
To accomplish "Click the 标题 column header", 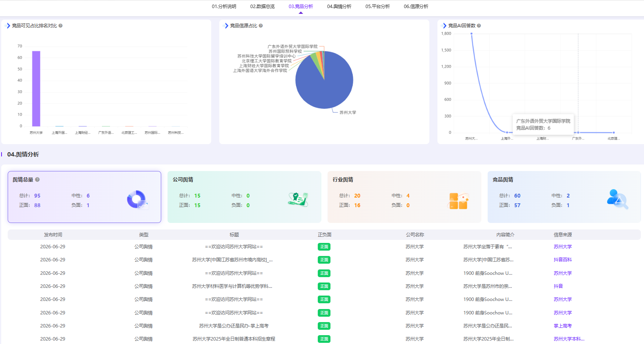I will point(234,235).
